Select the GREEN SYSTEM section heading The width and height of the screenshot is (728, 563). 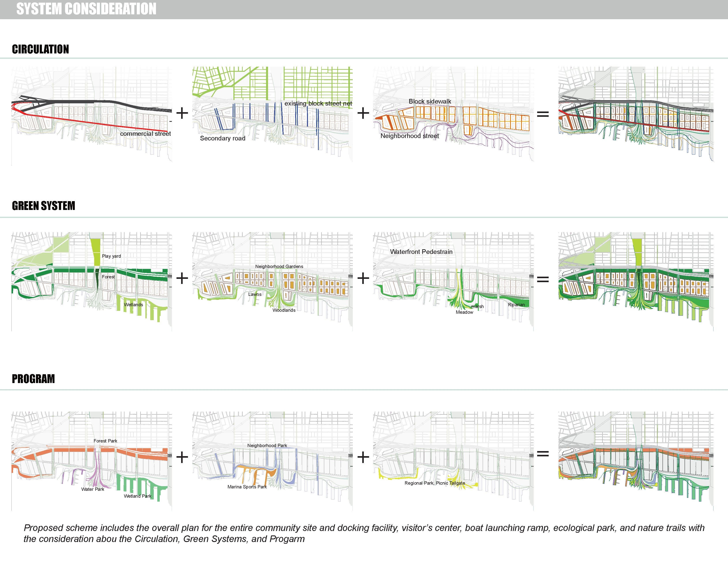pos(43,206)
